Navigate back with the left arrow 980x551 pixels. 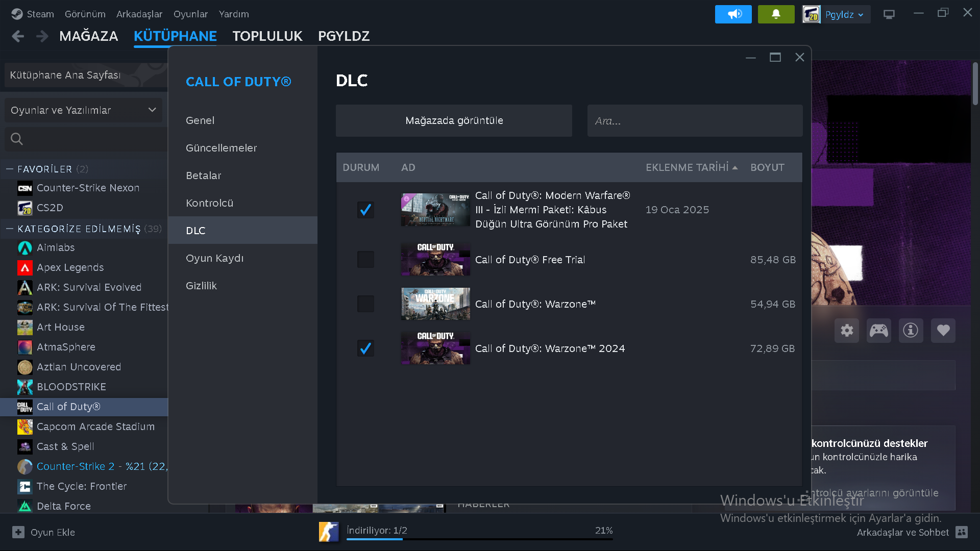(18, 36)
